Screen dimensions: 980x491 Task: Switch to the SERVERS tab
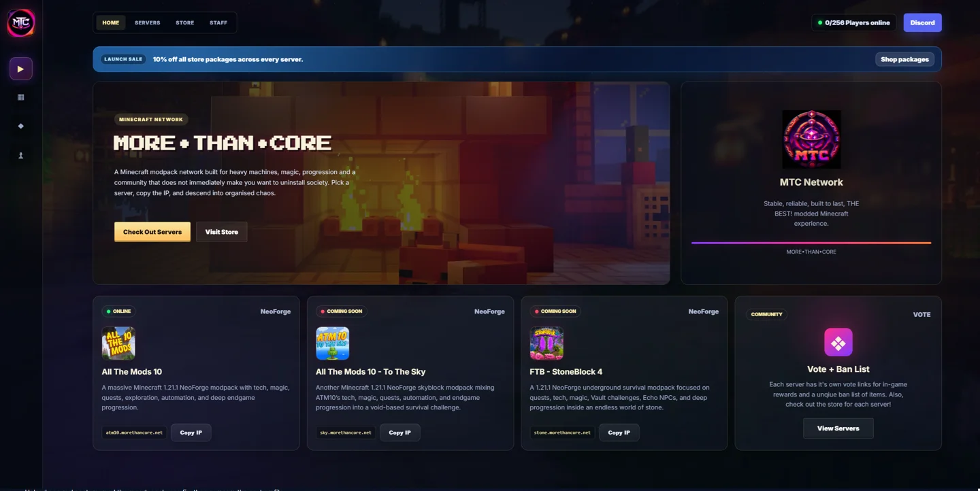[x=148, y=22]
